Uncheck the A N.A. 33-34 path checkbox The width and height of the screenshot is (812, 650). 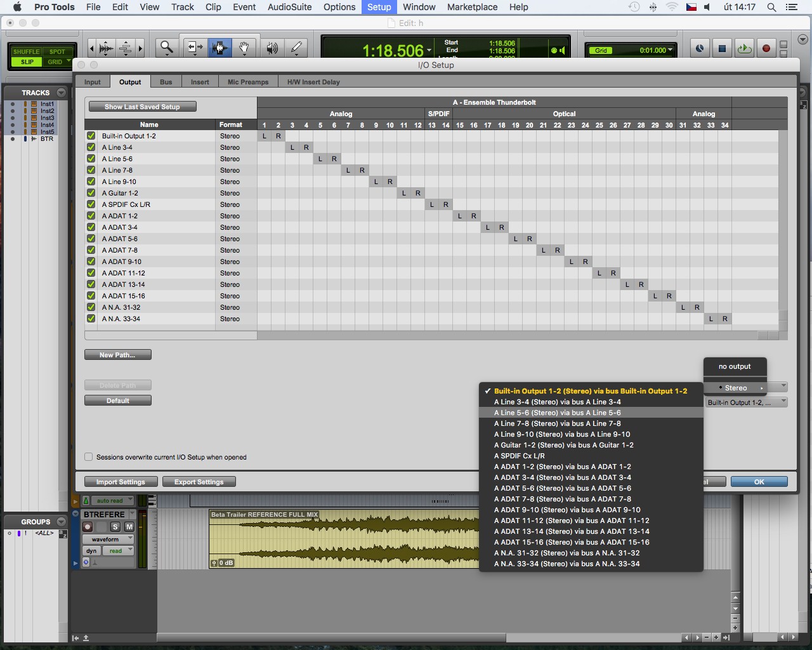pyautogui.click(x=91, y=319)
